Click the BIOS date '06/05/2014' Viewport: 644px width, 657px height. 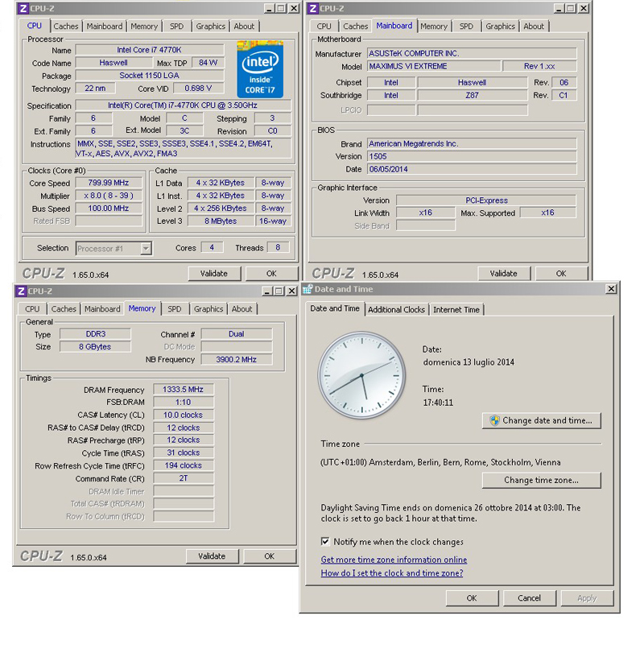(472, 169)
